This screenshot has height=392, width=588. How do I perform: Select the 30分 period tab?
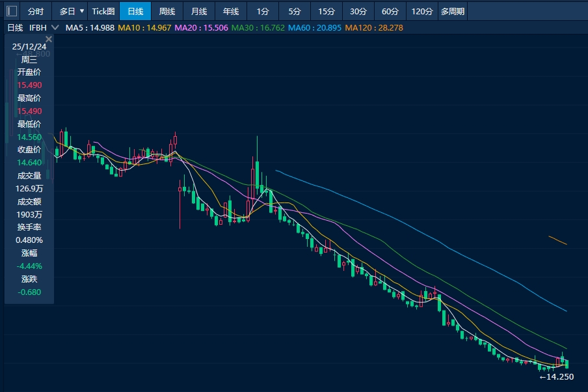pos(358,11)
